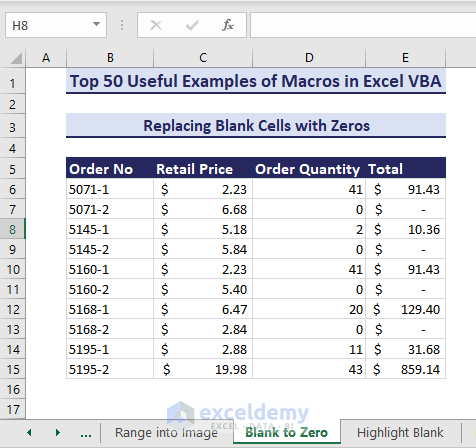This screenshot has height=448, width=476.
Task: Select row 5 header
Action: [13, 169]
